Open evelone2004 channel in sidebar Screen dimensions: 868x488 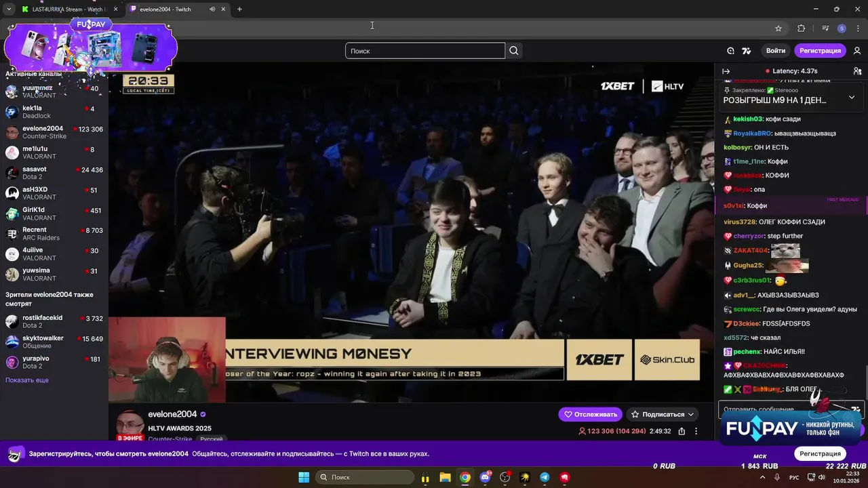point(54,132)
